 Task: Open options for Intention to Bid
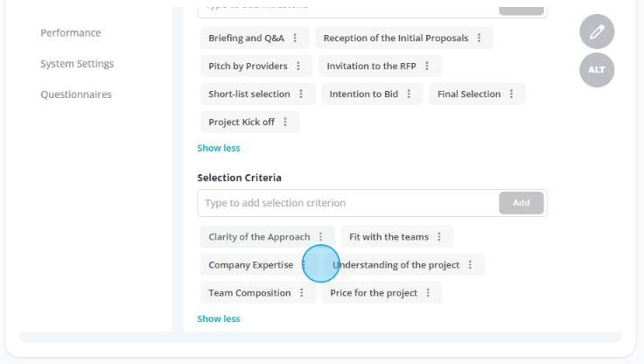[409, 94]
